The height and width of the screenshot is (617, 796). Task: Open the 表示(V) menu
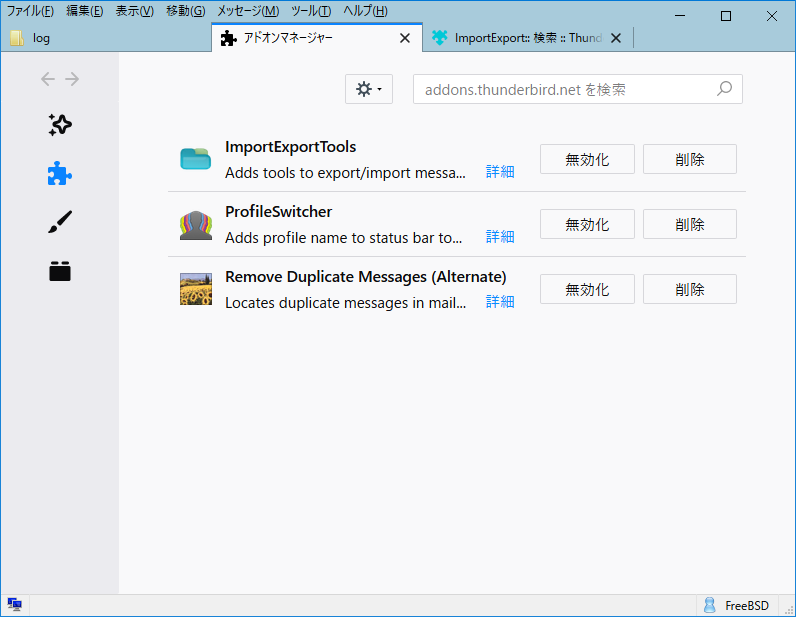pos(135,11)
